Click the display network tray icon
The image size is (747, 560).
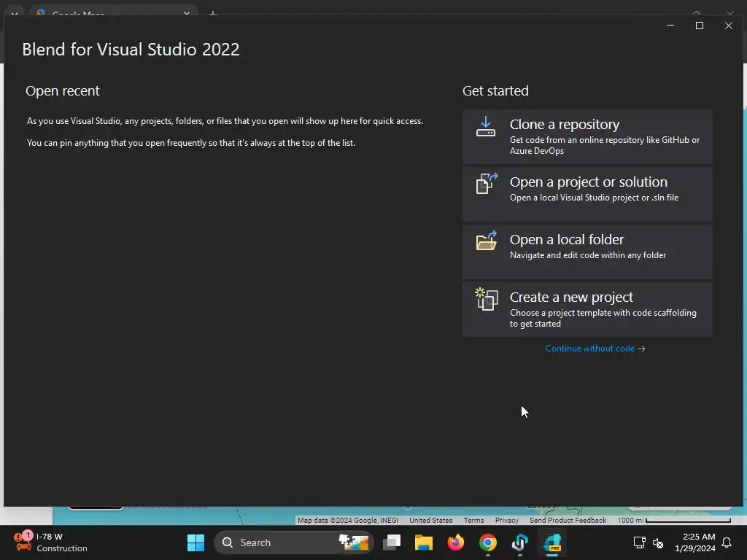[x=639, y=542]
